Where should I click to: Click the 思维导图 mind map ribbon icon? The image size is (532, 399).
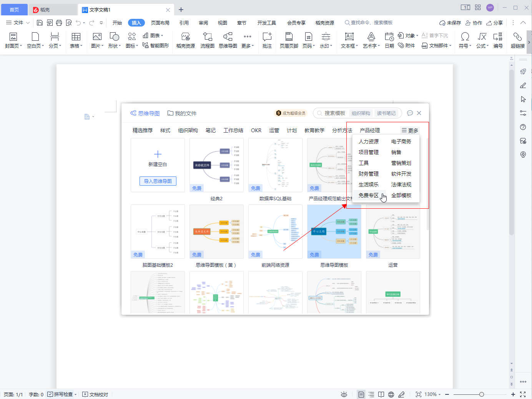pos(228,37)
